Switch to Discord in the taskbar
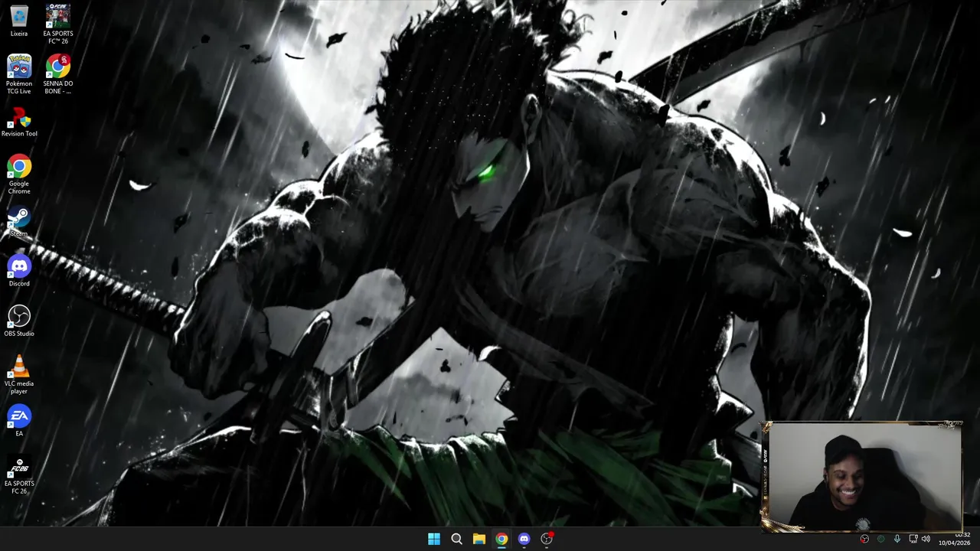980x551 pixels. (x=524, y=539)
